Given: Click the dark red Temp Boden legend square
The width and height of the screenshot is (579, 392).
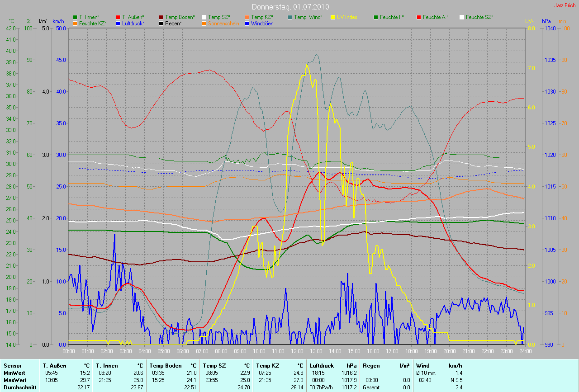Looking at the screenshot, I should pos(161,17).
